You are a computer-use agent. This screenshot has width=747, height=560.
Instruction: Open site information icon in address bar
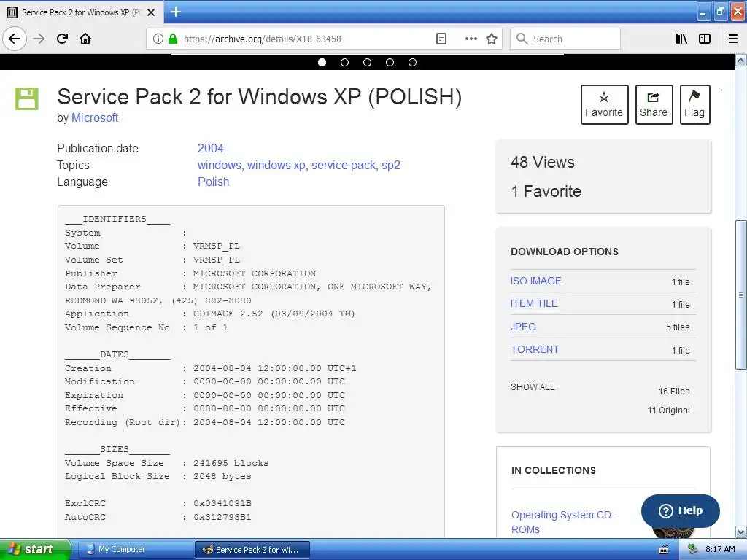(x=158, y=39)
